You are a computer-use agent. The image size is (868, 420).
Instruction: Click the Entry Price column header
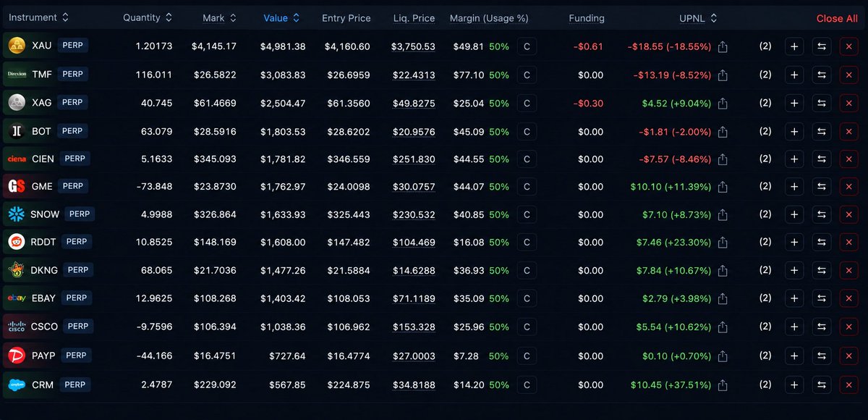pos(346,18)
